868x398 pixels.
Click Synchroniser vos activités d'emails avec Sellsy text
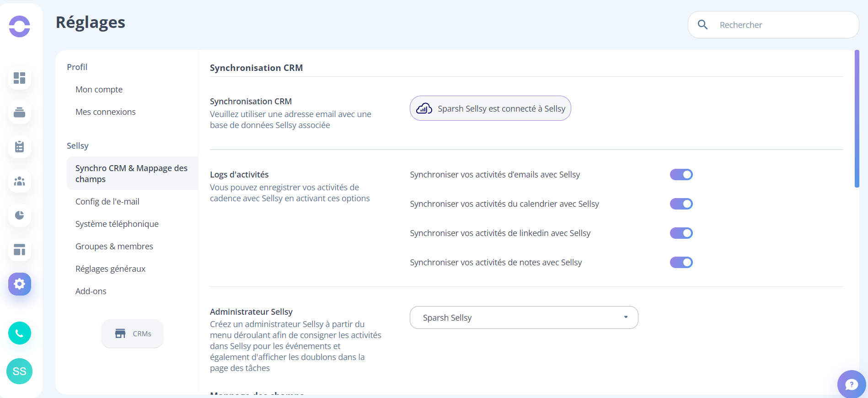(495, 174)
